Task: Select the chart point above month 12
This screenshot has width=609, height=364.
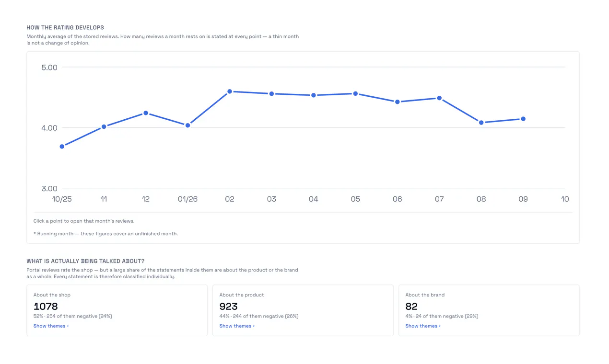Action: 146,113
